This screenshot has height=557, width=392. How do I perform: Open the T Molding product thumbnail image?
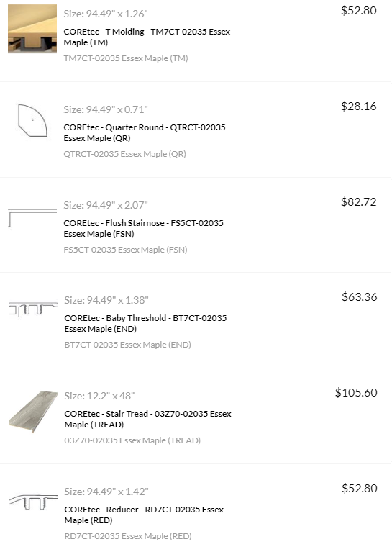pyautogui.click(x=32, y=29)
